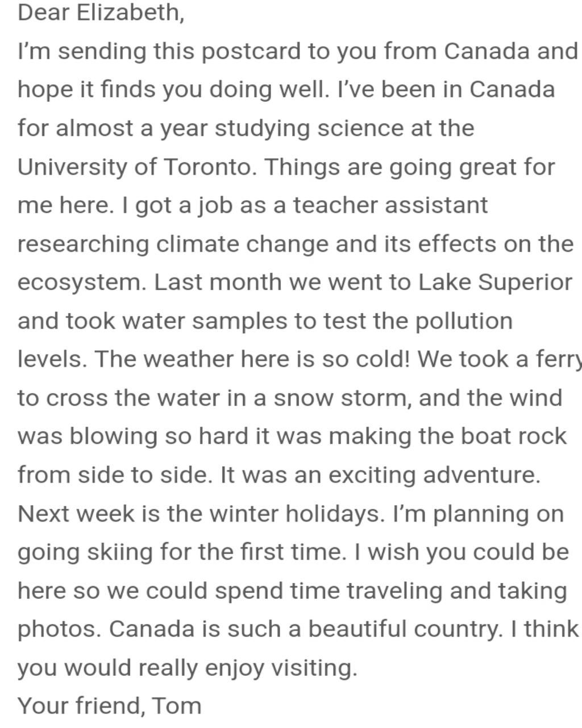Click the word "University"
Screen dimensions: 582x728
(72, 167)
